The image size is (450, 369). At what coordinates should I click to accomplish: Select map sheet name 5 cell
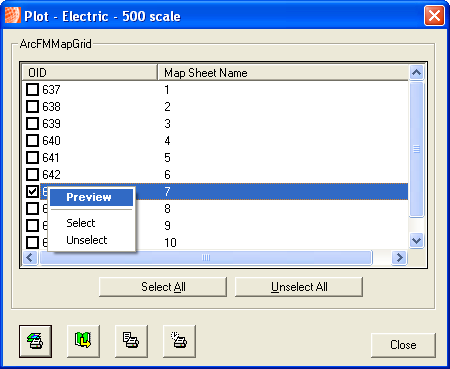pyautogui.click(x=167, y=158)
